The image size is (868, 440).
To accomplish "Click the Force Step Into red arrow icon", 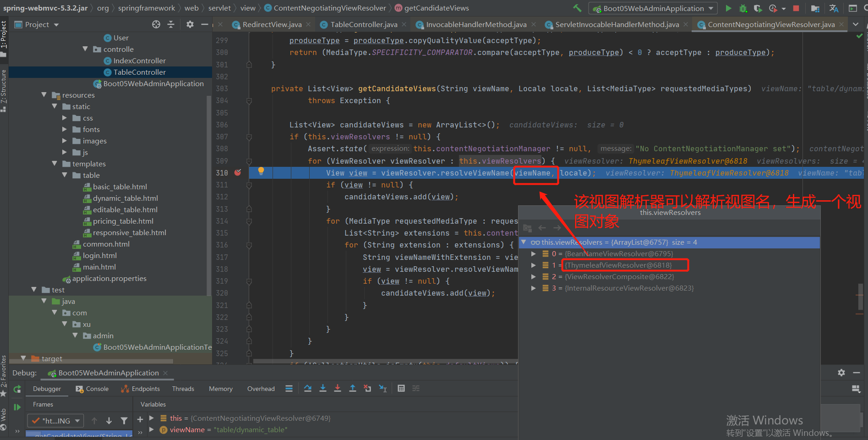I will [338, 388].
